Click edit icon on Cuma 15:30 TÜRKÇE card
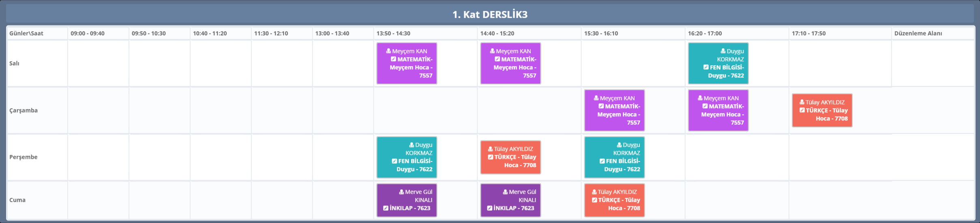The width and height of the screenshot is (980, 223). 594,200
